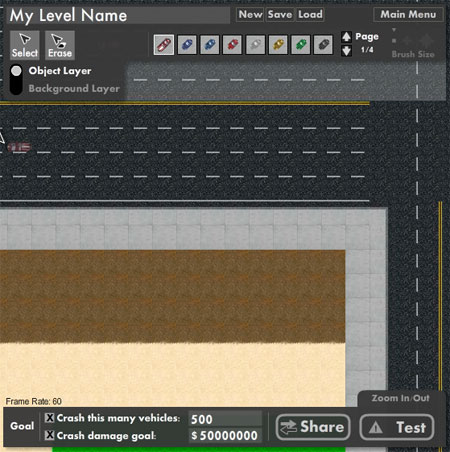This screenshot has height=452, width=450.
Task: Click the Share button
Action: coord(313,427)
